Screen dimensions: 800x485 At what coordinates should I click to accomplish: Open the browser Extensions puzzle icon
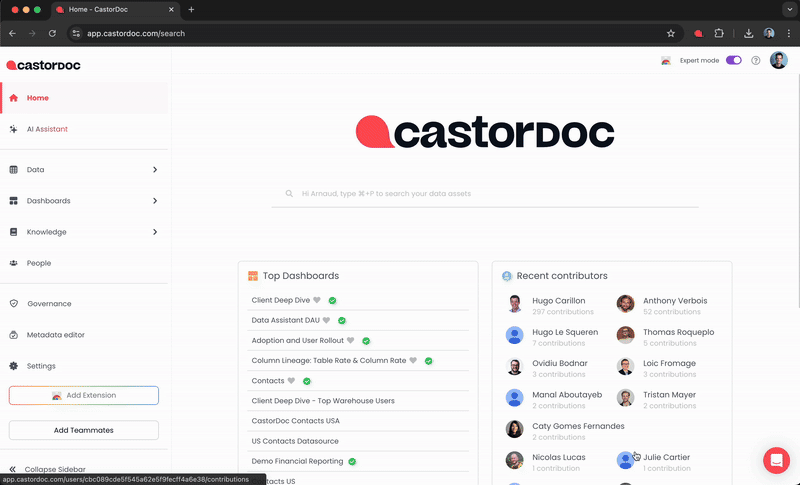coord(719,34)
